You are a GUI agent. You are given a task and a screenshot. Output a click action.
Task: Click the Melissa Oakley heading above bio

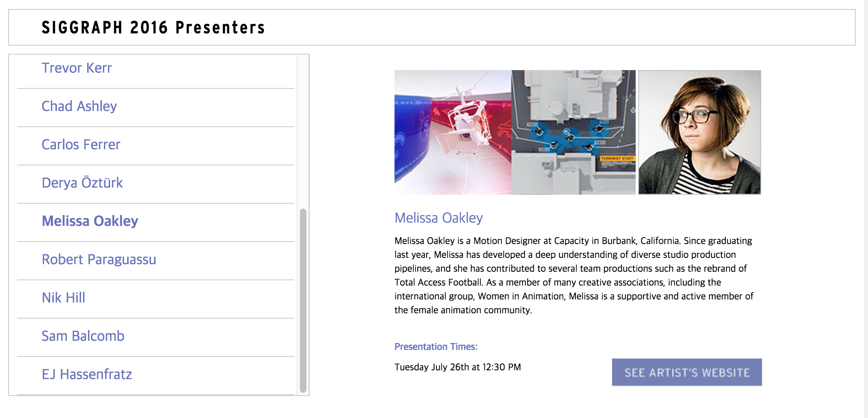click(x=438, y=218)
